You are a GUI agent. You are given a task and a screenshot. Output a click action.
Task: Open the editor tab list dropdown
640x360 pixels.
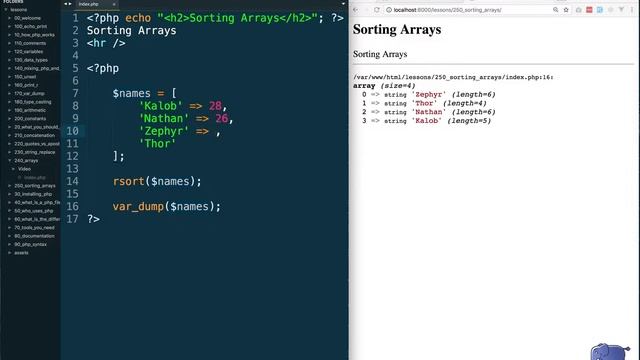pos(343,4)
